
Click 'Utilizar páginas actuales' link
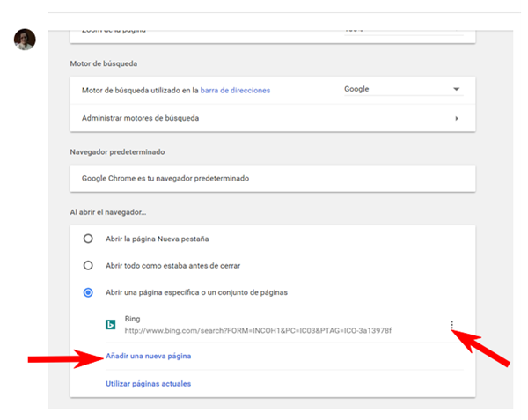click(x=148, y=383)
